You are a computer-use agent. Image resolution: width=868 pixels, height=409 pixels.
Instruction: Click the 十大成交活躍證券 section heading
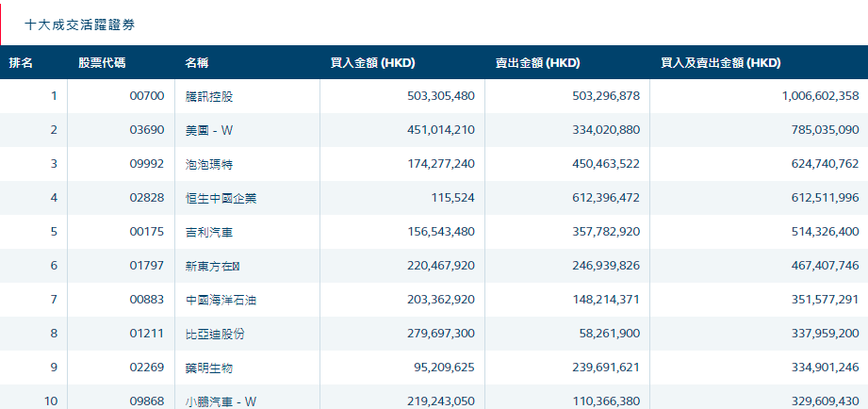[80, 25]
